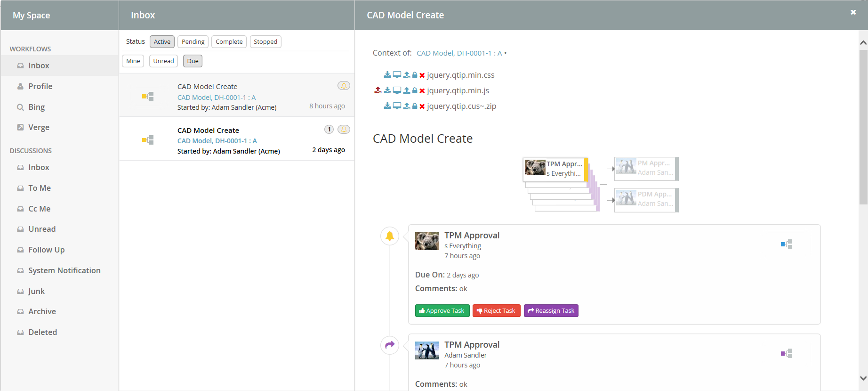Click red upload icon beside jquery.qtip.min.js

click(378, 90)
